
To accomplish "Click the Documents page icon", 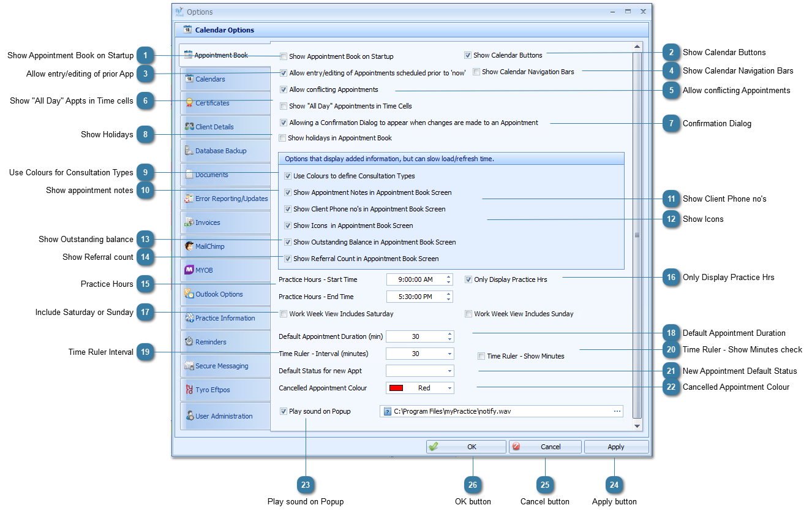I will (189, 174).
